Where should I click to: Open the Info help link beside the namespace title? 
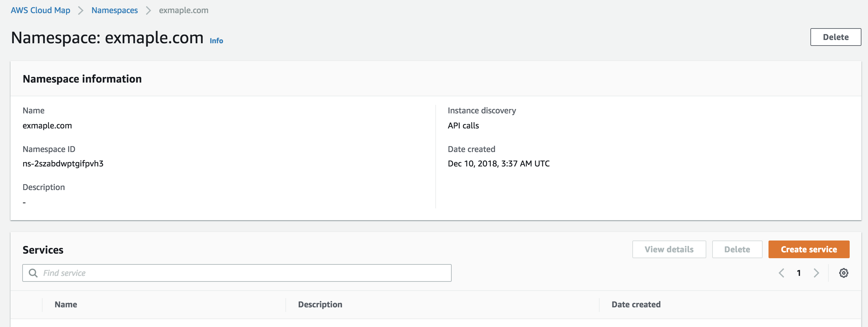(x=216, y=41)
